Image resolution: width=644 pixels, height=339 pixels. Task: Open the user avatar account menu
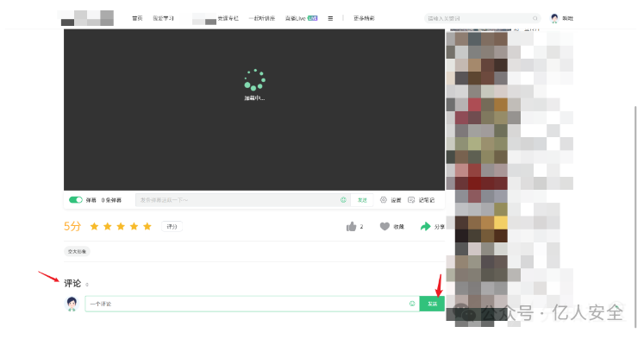tap(554, 18)
